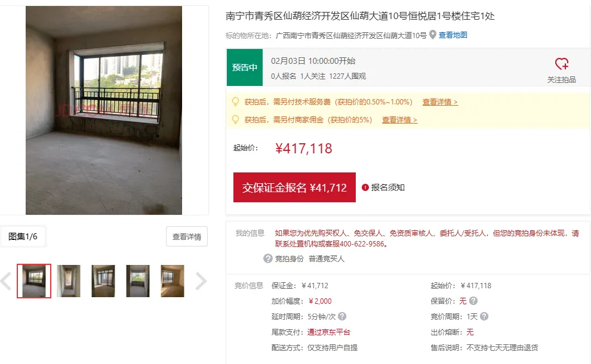Open 查看详情 link for technical service fee
This screenshot has height=364, width=591.
click(x=440, y=102)
